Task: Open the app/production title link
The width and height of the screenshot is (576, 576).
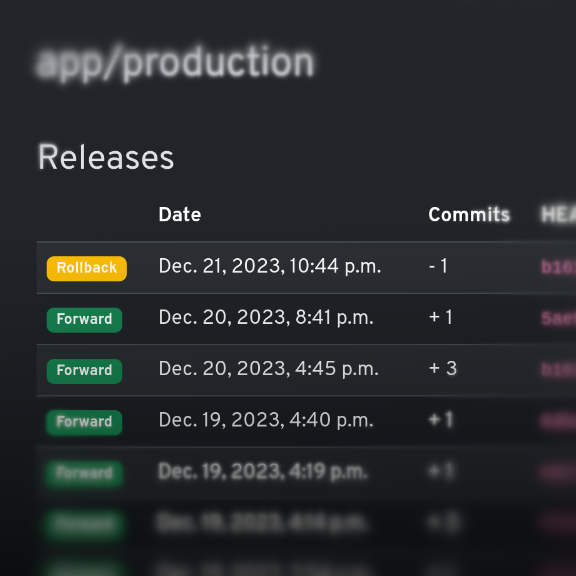Action: (x=175, y=63)
